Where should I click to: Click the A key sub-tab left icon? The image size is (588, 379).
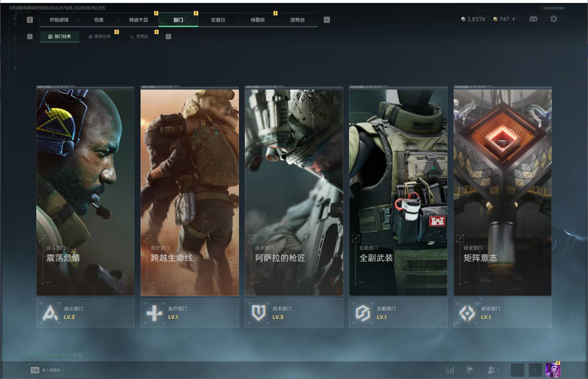[x=30, y=36]
